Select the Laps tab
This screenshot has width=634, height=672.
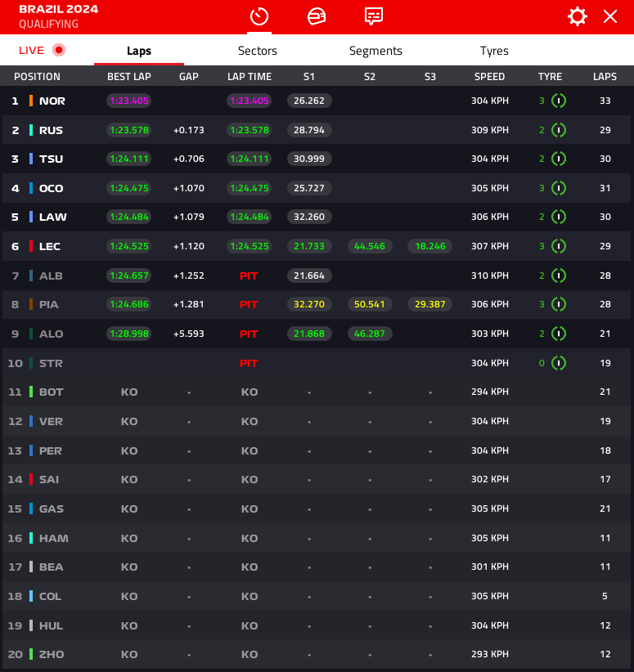click(x=139, y=51)
